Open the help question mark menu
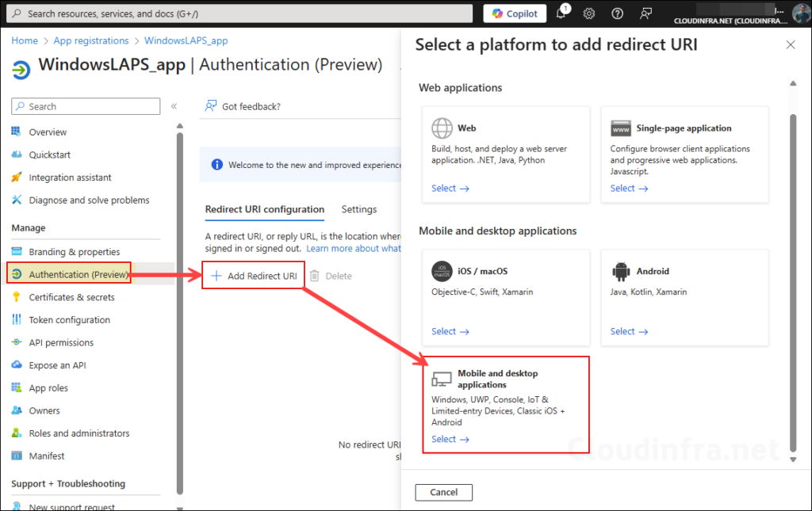Image resolution: width=812 pixels, height=511 pixels. pos(617,13)
